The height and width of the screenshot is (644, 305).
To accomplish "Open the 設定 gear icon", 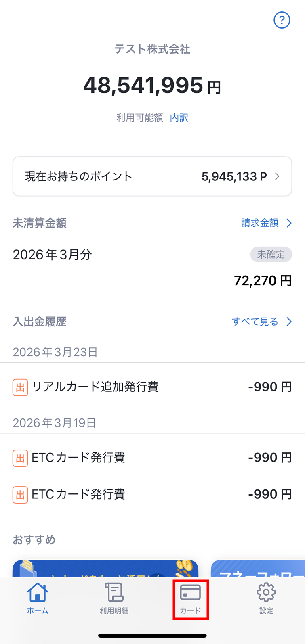I will click(266, 593).
